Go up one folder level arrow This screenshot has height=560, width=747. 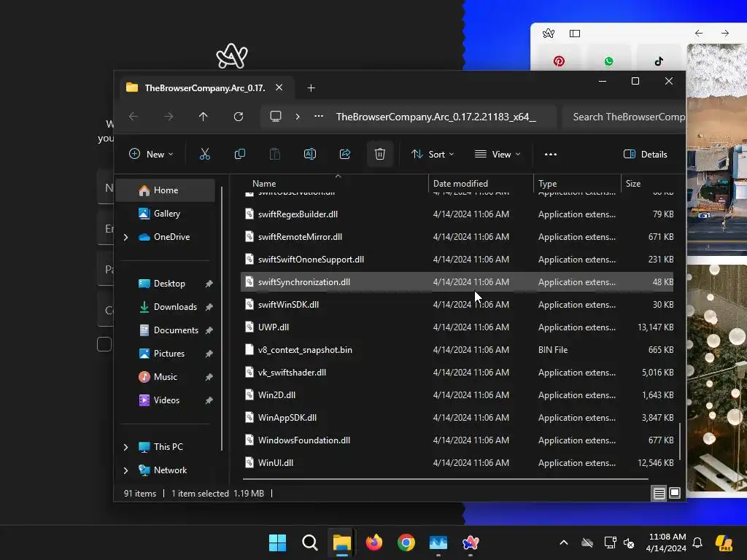click(x=204, y=117)
